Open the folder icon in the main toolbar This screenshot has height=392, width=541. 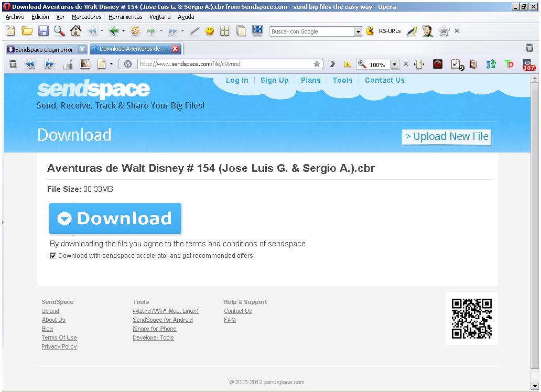27,31
